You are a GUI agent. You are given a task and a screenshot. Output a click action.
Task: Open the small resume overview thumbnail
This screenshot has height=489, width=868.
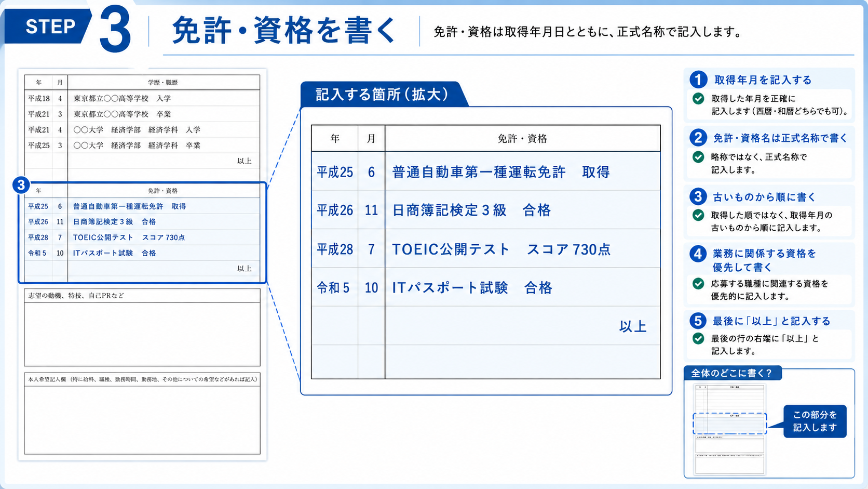729,429
